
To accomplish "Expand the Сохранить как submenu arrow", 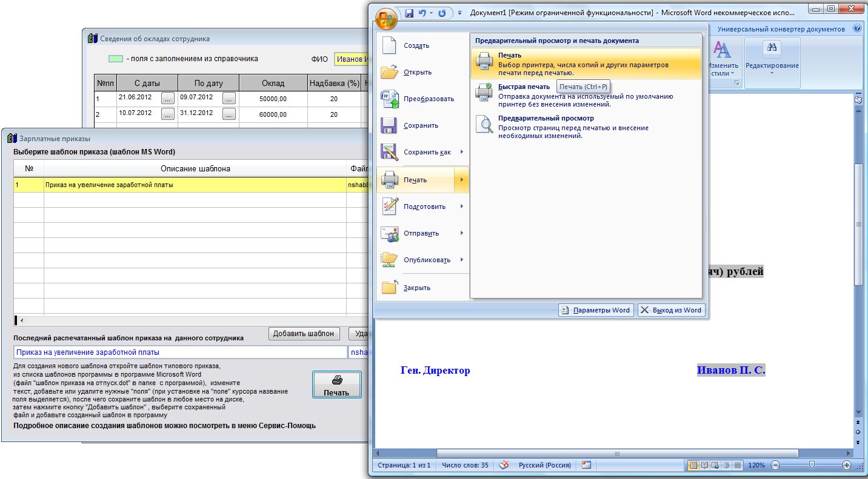I will point(461,152).
